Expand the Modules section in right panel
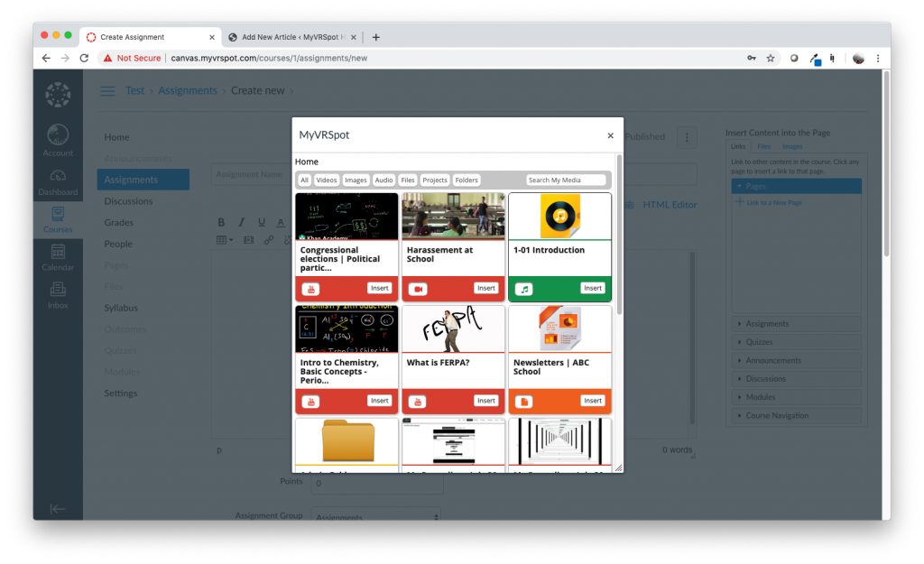This screenshot has height=564, width=924. (x=797, y=397)
